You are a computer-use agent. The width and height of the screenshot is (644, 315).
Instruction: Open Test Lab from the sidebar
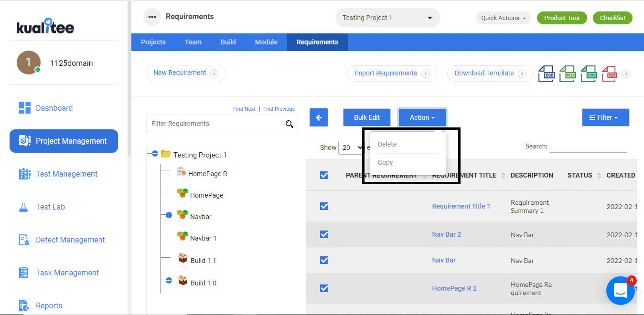(x=51, y=207)
